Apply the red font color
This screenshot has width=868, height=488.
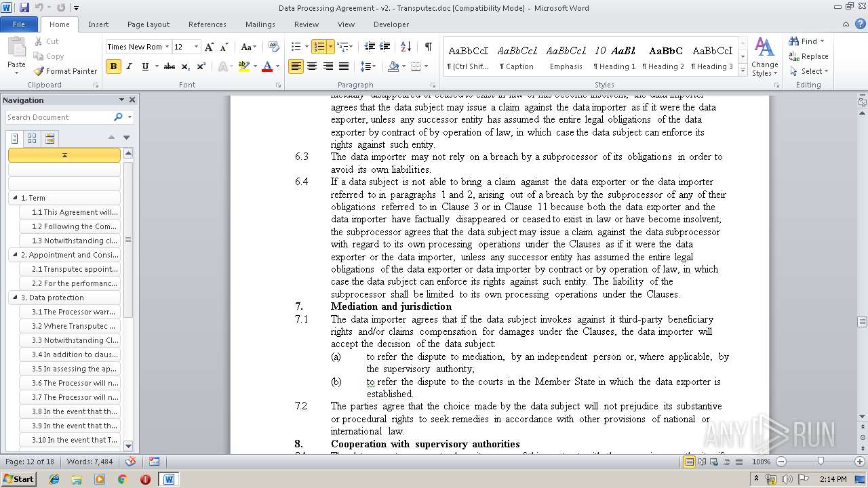[267, 66]
